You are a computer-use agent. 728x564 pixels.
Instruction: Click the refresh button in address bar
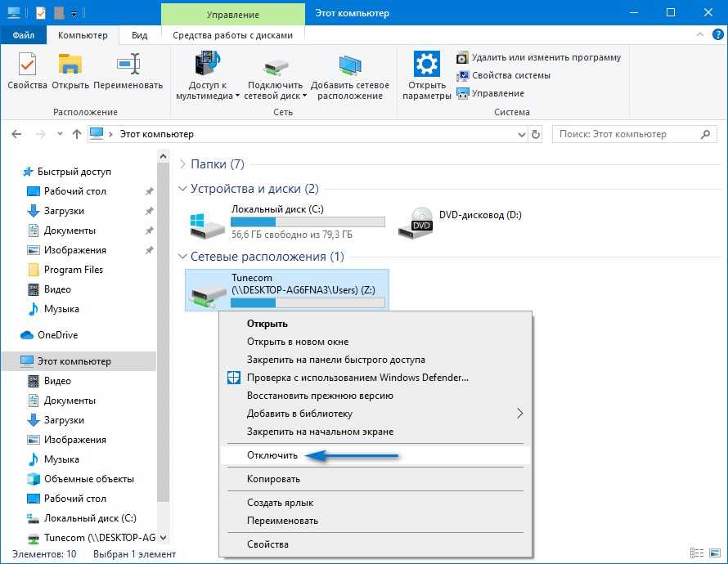click(536, 134)
